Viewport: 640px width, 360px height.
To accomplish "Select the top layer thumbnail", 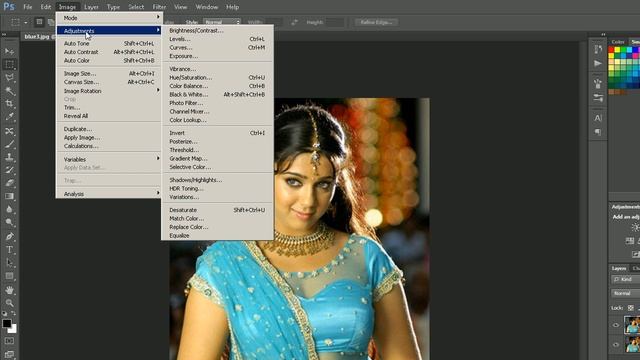I will coord(632,325).
